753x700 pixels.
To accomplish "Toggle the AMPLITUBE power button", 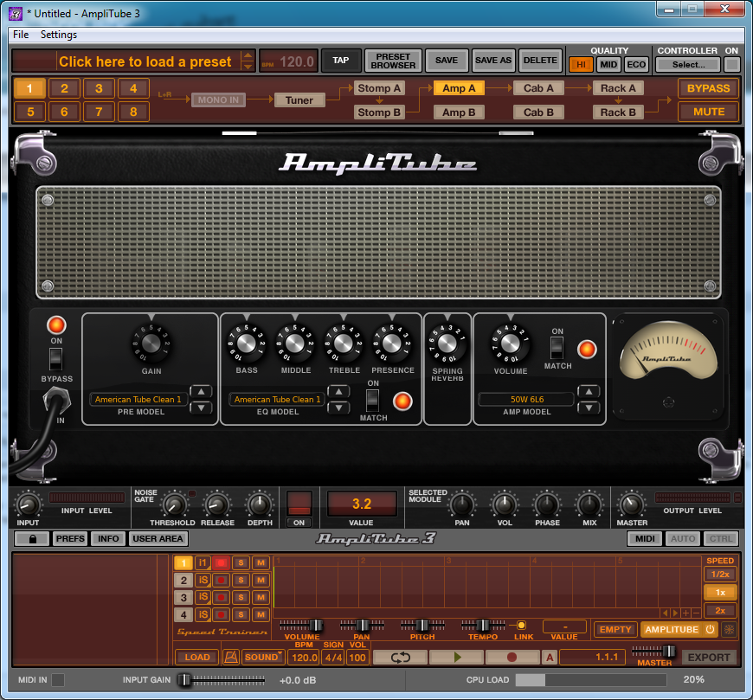I will (710, 629).
